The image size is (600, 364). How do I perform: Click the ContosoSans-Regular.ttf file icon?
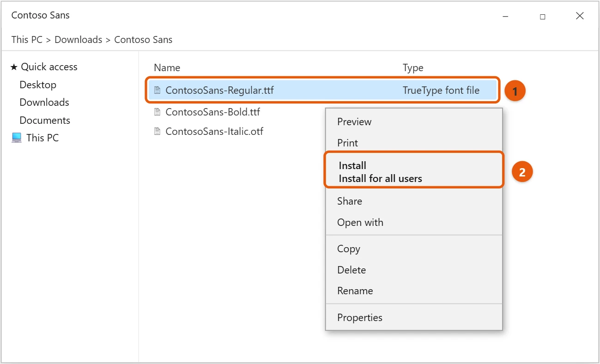(158, 90)
